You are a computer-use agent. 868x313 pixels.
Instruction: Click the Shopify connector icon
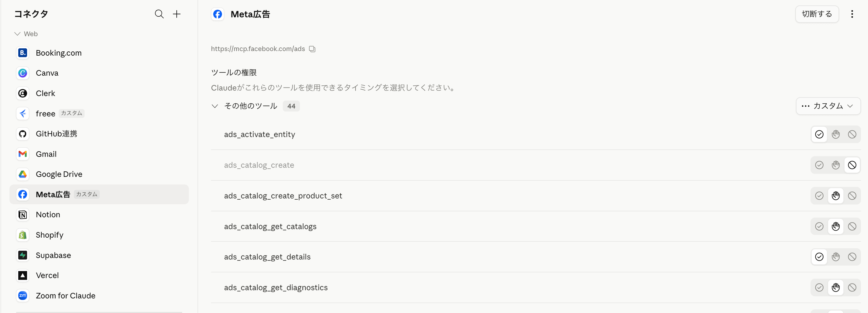point(23,235)
